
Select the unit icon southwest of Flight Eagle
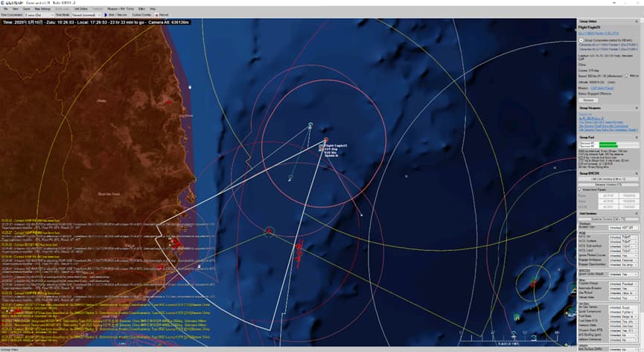coord(290,178)
